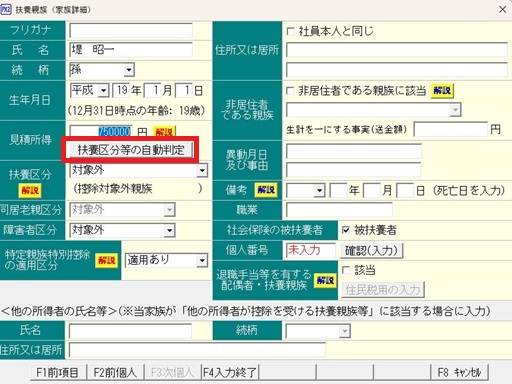Click the 送金額 amount field
The height and width of the screenshot is (384, 512).
(451, 129)
